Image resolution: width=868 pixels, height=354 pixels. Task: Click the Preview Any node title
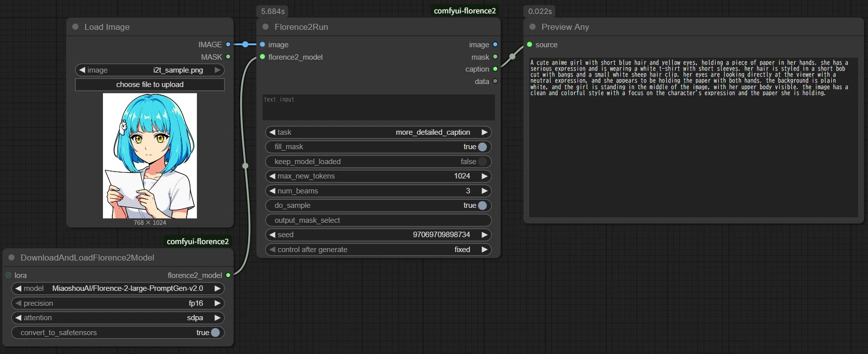pyautogui.click(x=565, y=27)
